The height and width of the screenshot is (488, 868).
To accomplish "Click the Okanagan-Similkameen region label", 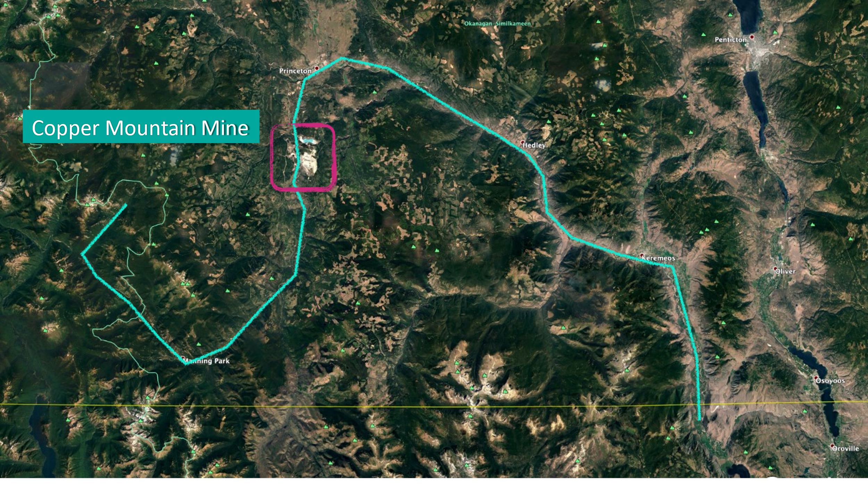I will pyautogui.click(x=498, y=24).
